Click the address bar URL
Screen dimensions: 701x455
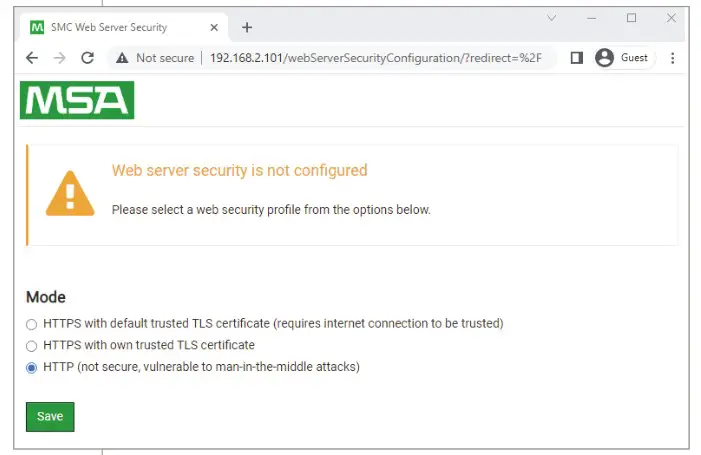[375, 58]
